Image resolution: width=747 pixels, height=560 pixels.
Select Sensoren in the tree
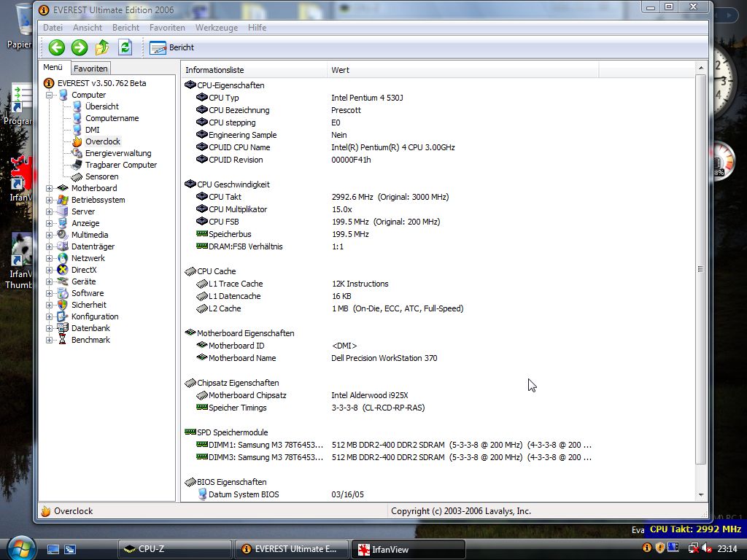click(101, 176)
